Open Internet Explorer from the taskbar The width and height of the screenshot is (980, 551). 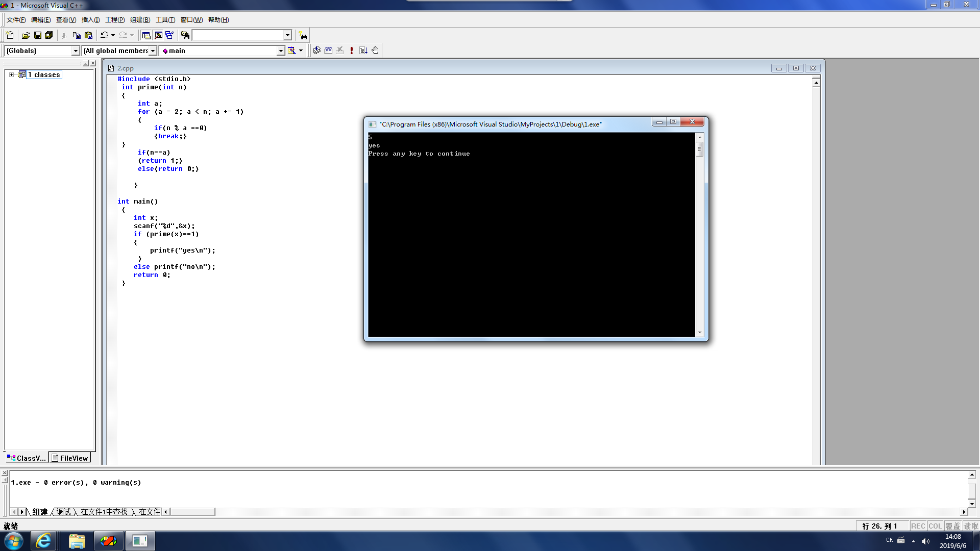coord(43,541)
